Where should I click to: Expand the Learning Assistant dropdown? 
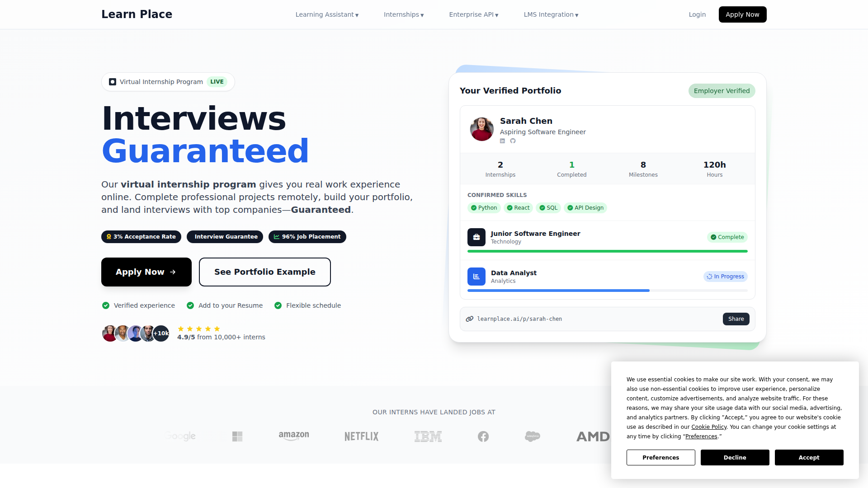click(327, 14)
